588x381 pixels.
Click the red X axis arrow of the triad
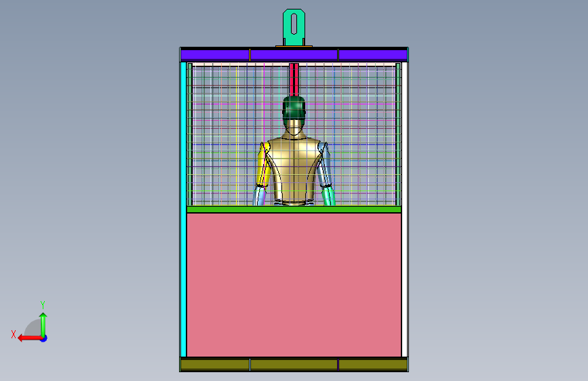click(30, 338)
